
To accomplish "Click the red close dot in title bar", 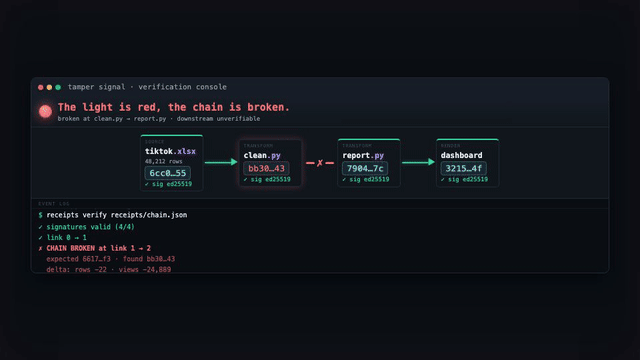I will coord(40,87).
